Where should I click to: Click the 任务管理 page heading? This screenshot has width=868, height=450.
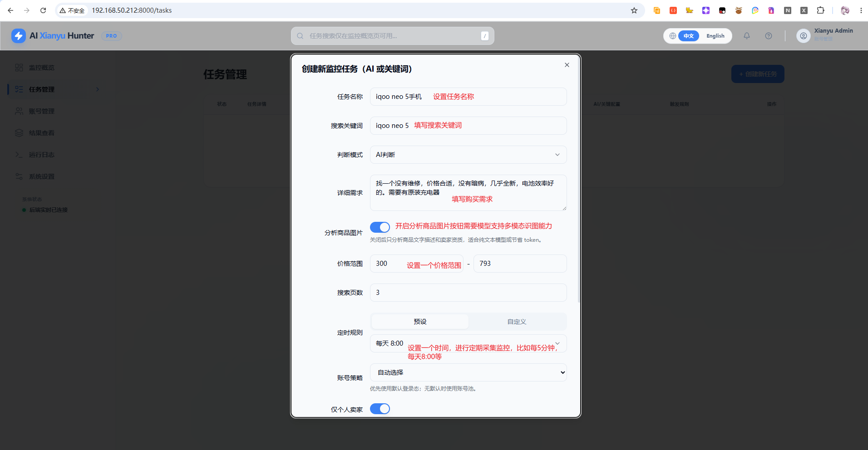click(x=225, y=74)
